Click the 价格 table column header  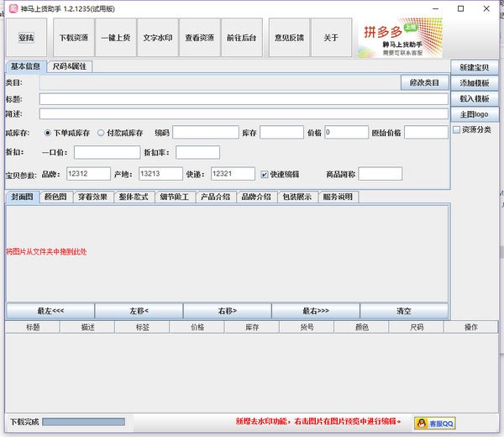[x=197, y=327]
